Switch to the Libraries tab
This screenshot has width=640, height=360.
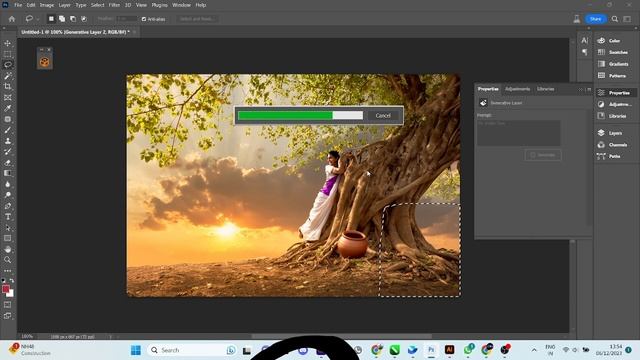[x=545, y=89]
